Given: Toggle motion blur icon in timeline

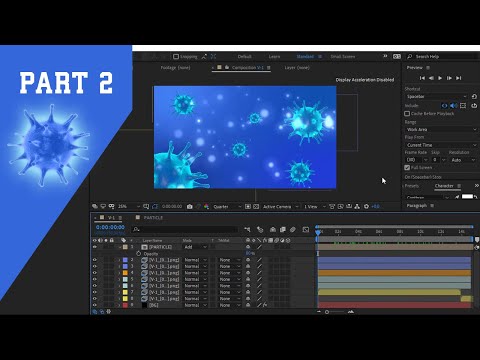Looking at the screenshot, I should [x=293, y=229].
